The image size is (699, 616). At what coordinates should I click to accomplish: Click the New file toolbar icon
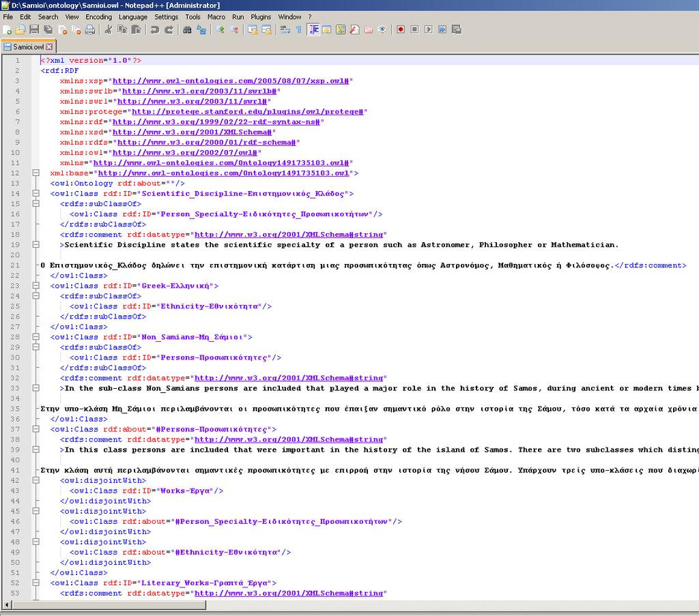tap(7, 30)
